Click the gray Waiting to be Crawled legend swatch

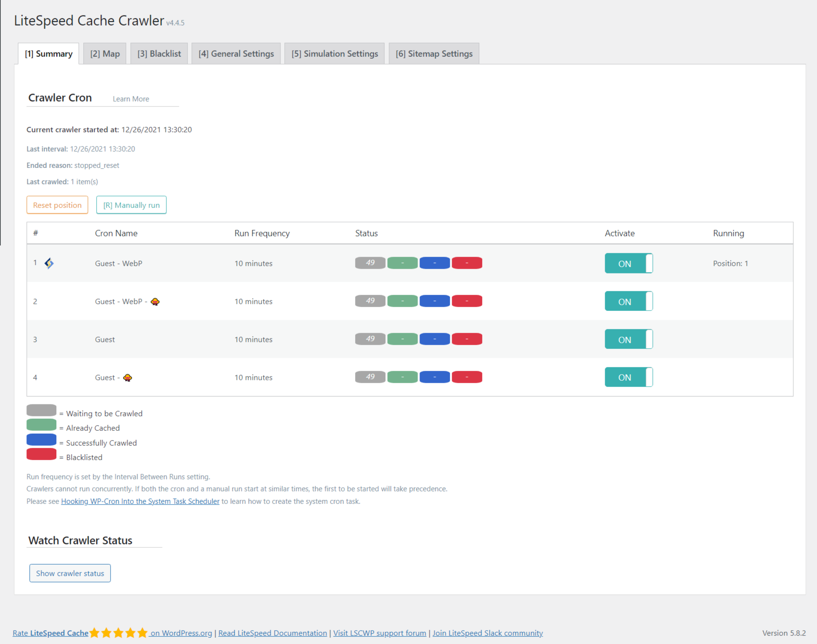(x=41, y=410)
